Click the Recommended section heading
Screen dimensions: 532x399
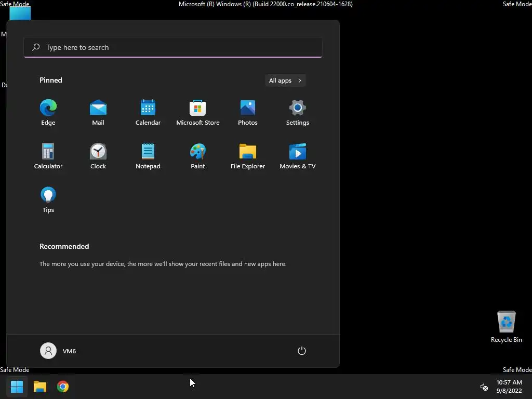click(64, 246)
